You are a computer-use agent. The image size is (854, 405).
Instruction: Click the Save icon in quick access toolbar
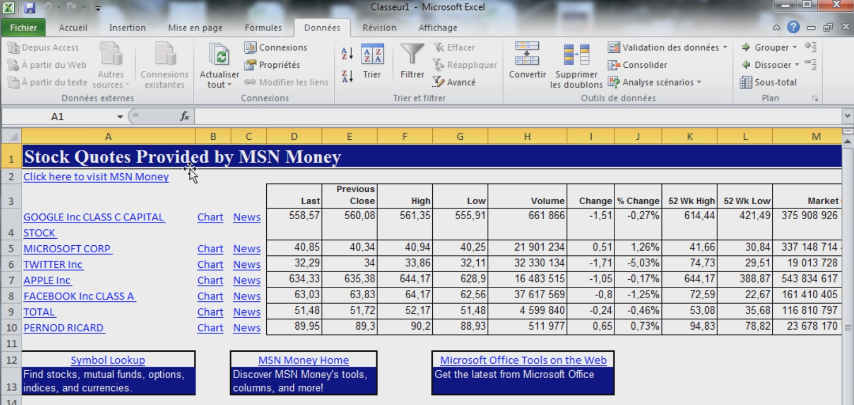[x=30, y=8]
